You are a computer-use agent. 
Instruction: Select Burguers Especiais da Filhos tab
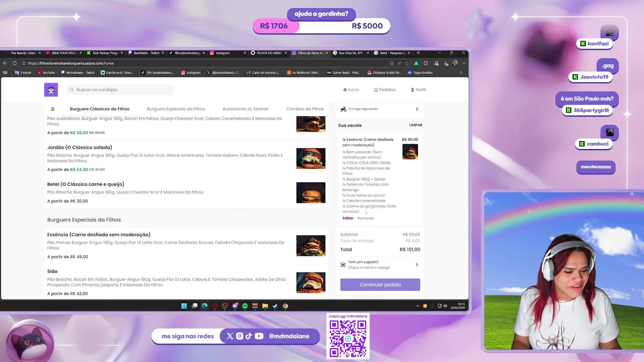(176, 109)
